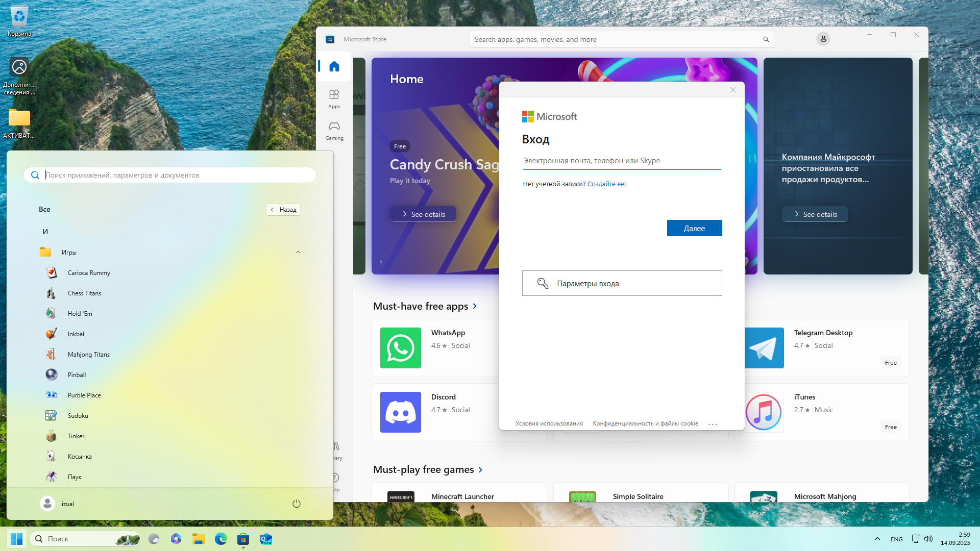Open the АКТИВАТ... folder on desktop

pos(19,123)
